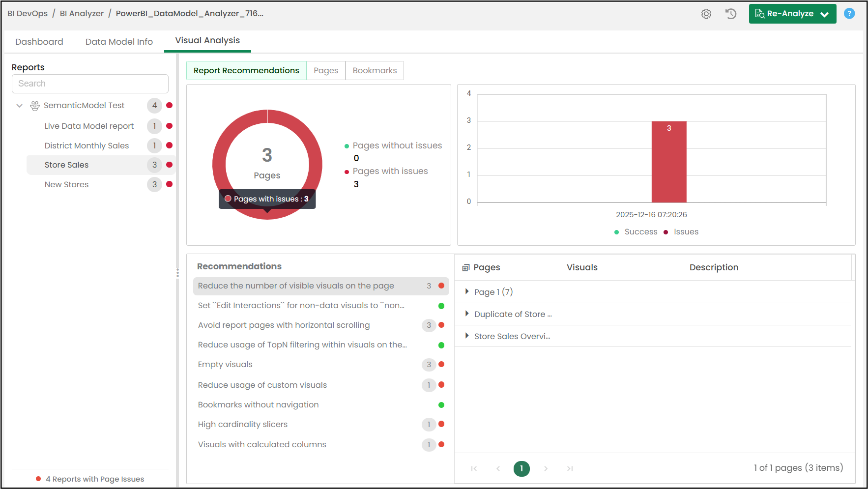Click the red Issues bar in chart
The height and width of the screenshot is (489, 868).
669,162
